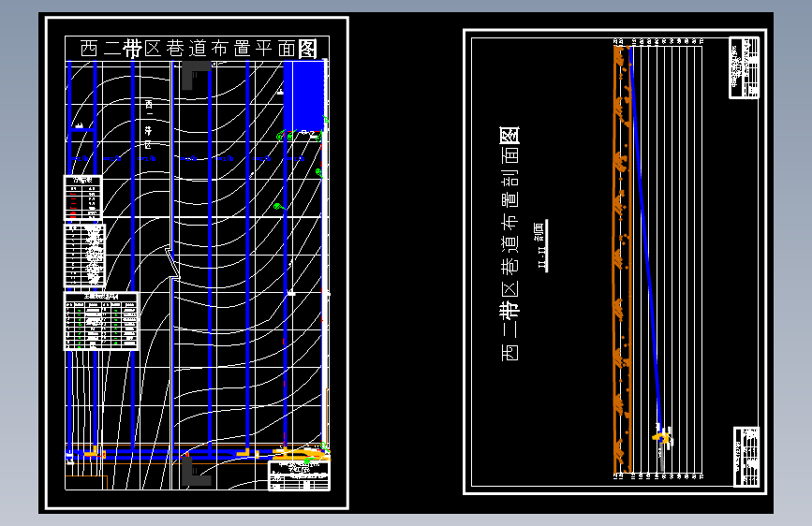Click the rotated title 西二带区巷道布置剖面图
The width and height of the screenshot is (812, 526).
coord(509,243)
